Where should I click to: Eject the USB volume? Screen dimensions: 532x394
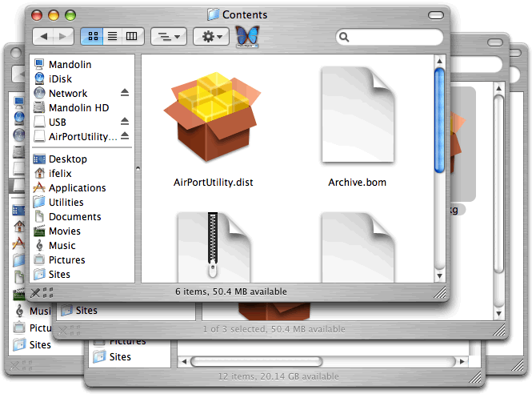[x=125, y=121]
